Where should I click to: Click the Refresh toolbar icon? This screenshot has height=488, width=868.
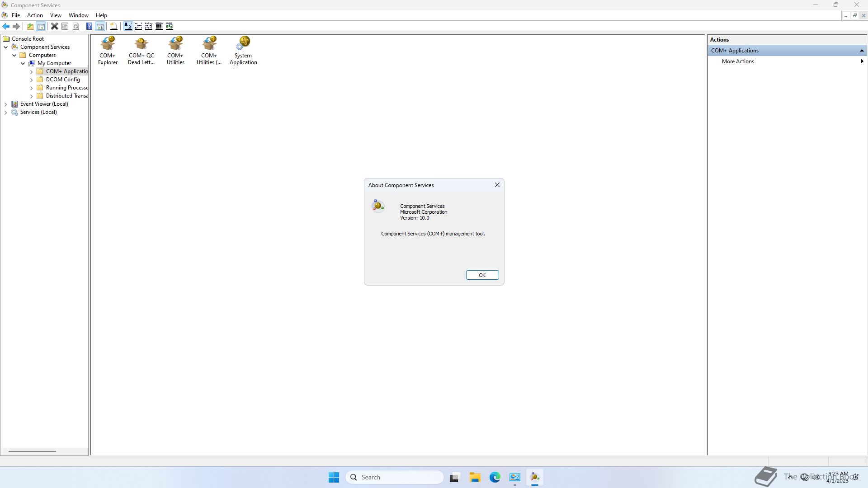(x=76, y=26)
